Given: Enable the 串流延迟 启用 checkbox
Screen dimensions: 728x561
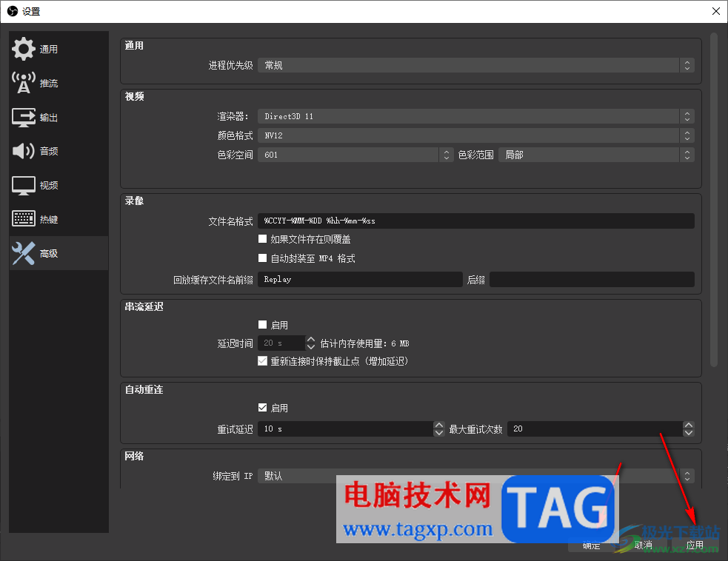Looking at the screenshot, I should (262, 325).
